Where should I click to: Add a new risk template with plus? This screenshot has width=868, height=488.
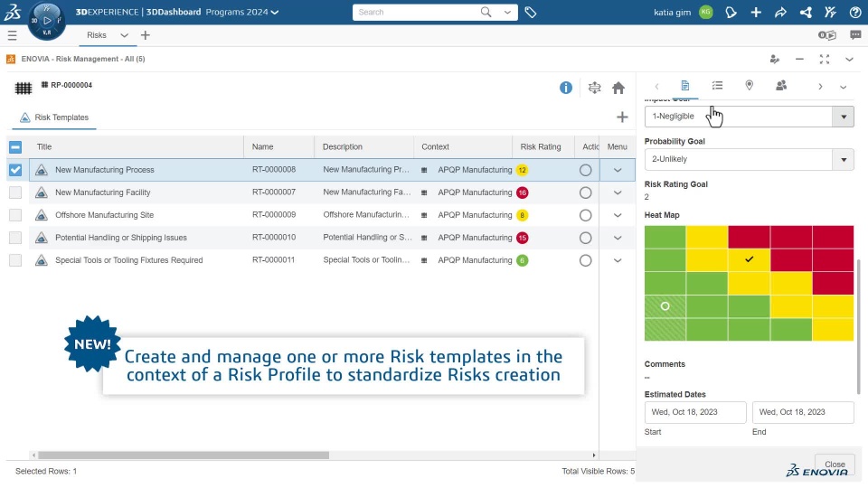click(622, 117)
